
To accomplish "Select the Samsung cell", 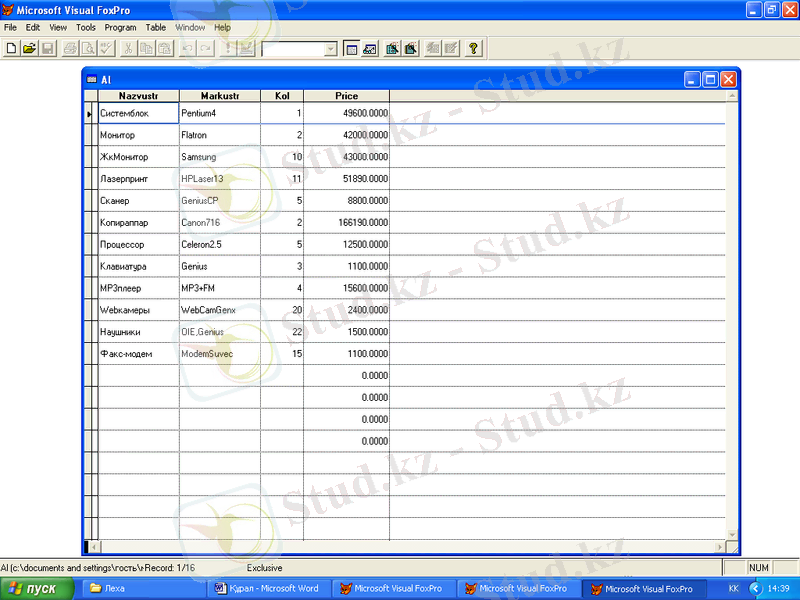I will click(220, 157).
